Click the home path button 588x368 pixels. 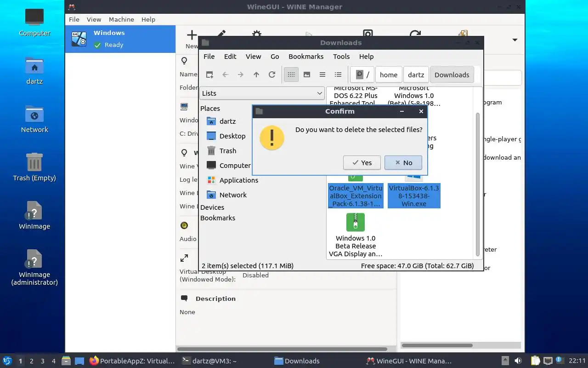pyautogui.click(x=389, y=75)
